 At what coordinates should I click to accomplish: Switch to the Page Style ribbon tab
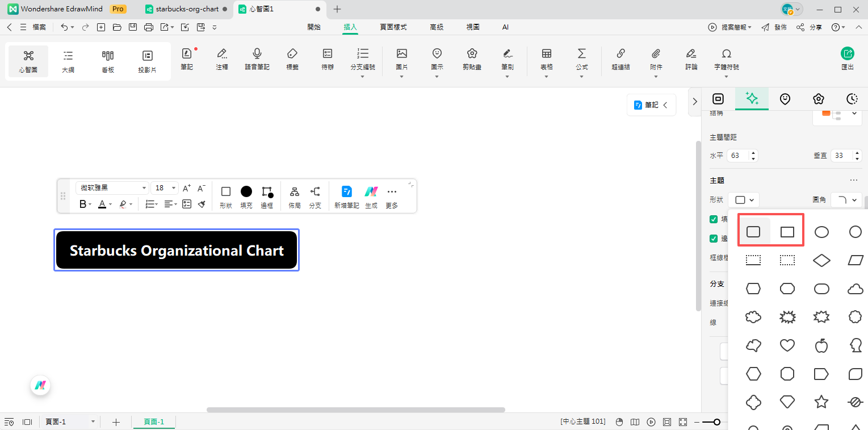click(393, 27)
